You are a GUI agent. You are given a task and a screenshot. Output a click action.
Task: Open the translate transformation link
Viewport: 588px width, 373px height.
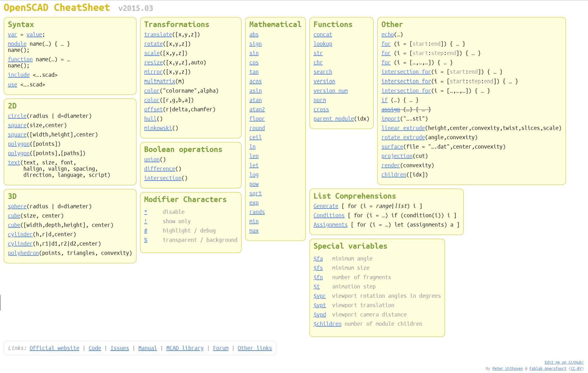click(x=158, y=35)
